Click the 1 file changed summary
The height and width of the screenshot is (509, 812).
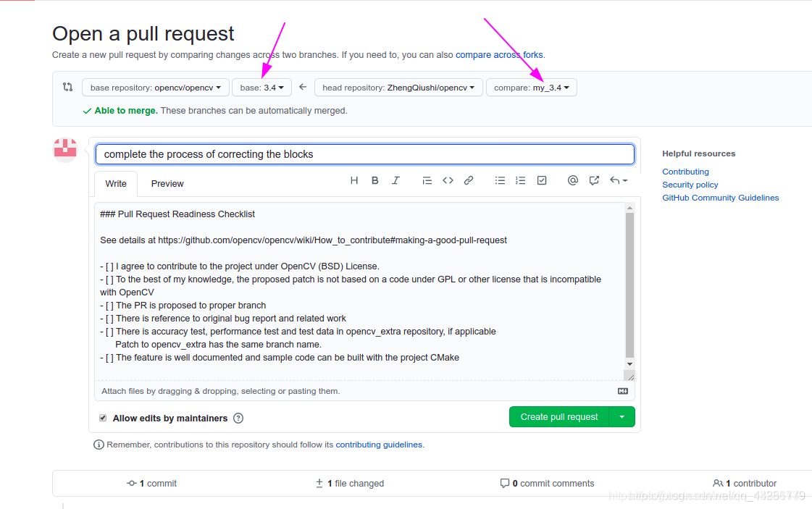point(350,483)
